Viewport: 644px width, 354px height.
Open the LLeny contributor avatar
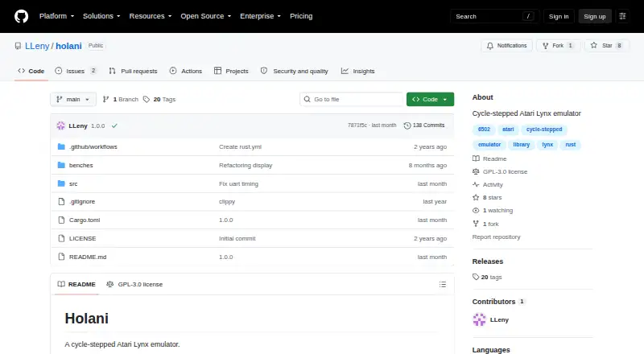click(479, 319)
